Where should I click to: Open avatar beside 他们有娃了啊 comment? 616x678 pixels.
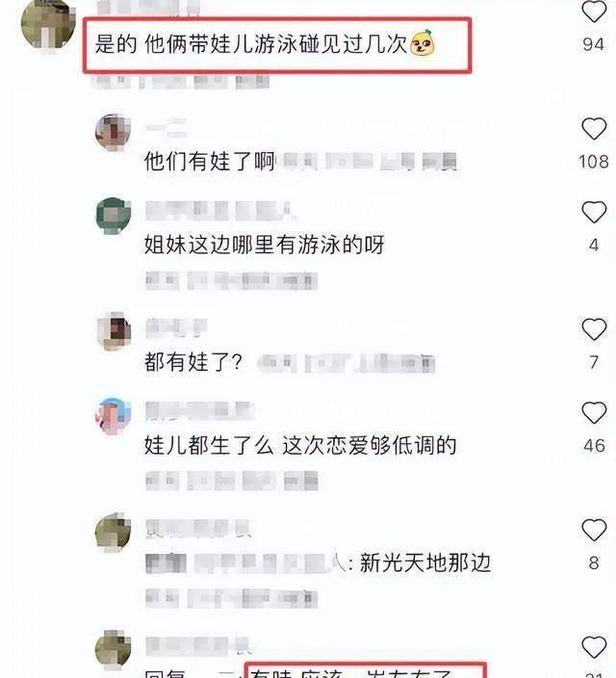click(x=113, y=133)
